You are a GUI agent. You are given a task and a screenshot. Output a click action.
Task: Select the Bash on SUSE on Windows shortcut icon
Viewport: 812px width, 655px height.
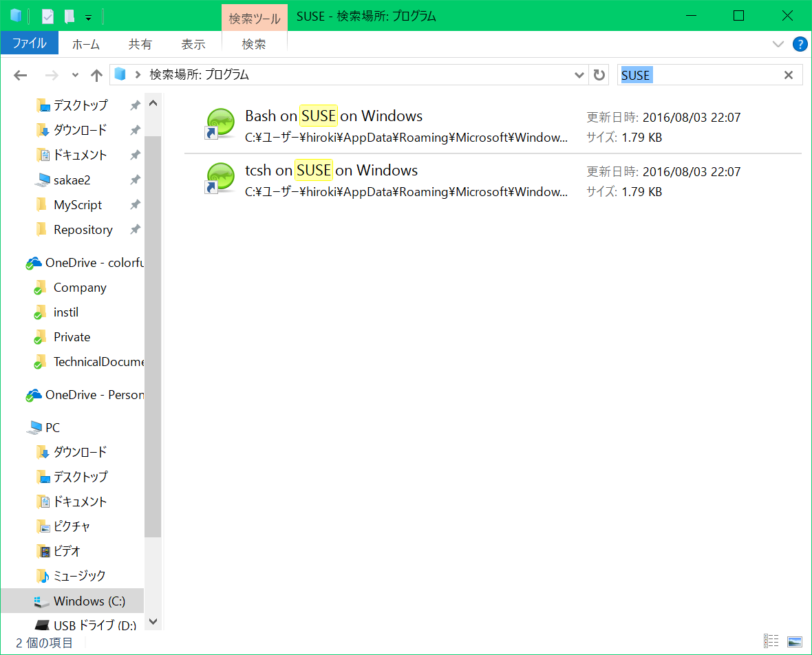[220, 125]
